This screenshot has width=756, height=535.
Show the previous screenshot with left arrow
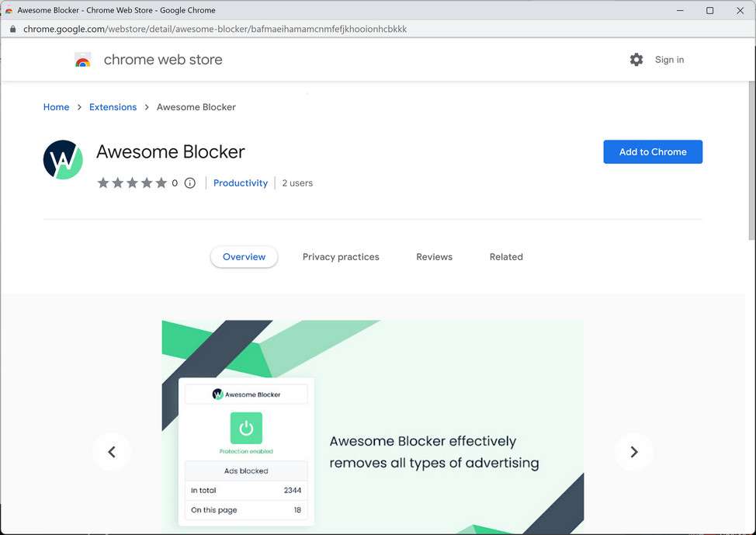(x=112, y=452)
